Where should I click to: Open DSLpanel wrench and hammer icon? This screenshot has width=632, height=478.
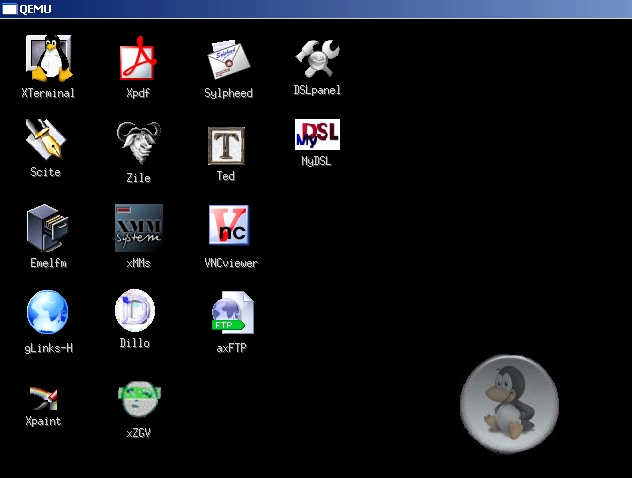[317, 59]
